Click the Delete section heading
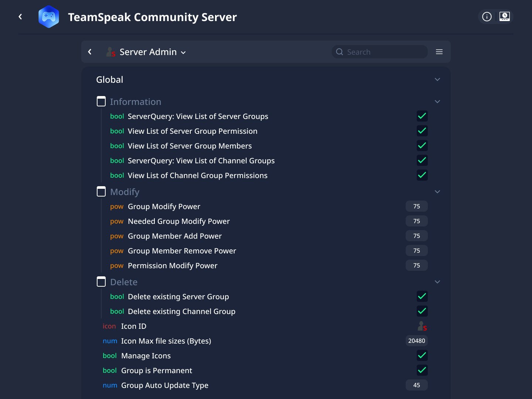This screenshot has width=532, height=399. click(x=124, y=282)
